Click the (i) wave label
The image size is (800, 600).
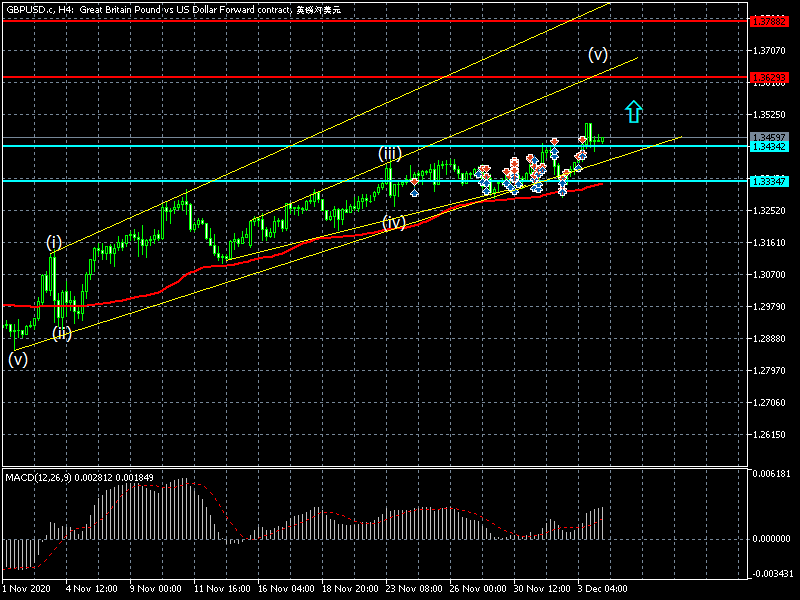point(54,242)
